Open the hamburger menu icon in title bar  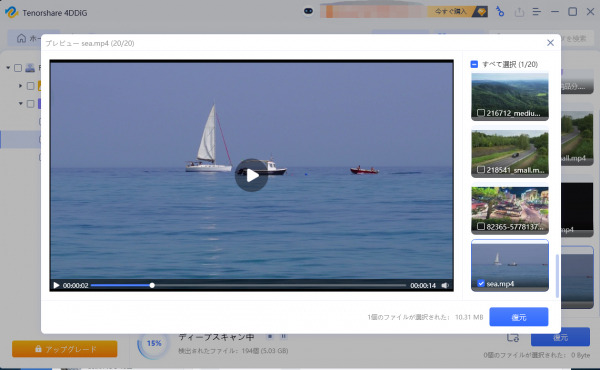(536, 12)
